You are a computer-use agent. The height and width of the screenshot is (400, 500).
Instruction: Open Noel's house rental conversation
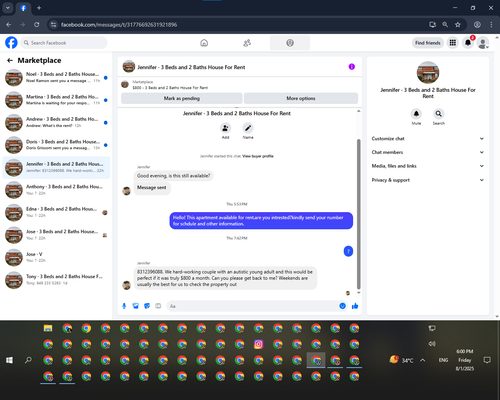[57, 77]
